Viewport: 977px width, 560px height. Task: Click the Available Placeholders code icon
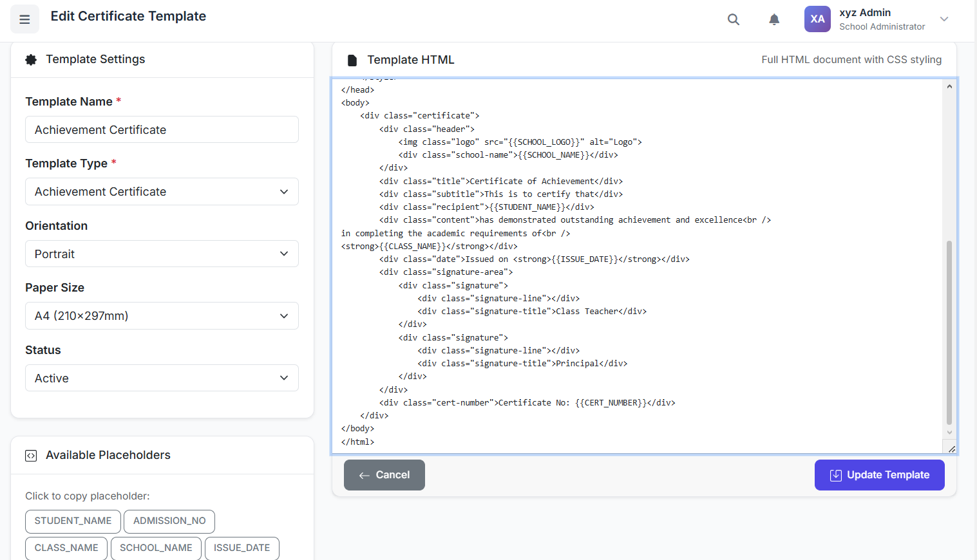coord(31,456)
